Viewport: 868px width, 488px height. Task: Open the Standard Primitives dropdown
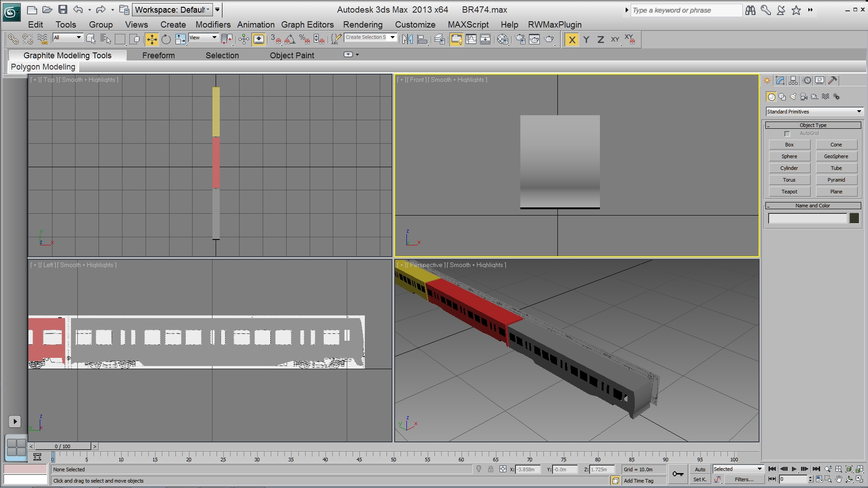click(x=814, y=112)
